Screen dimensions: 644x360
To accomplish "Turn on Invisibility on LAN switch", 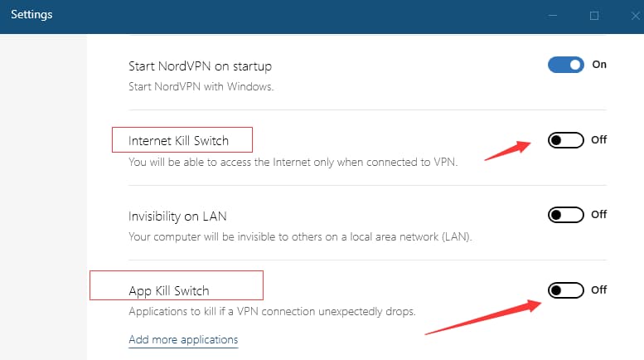I will click(x=566, y=215).
